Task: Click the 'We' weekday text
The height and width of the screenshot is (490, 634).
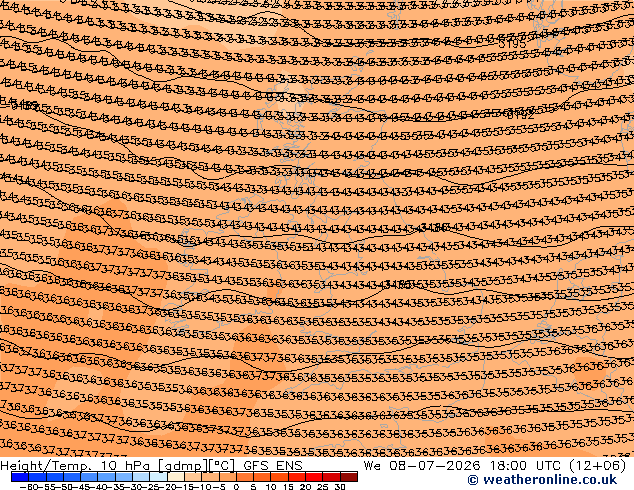Action: [x=372, y=466]
